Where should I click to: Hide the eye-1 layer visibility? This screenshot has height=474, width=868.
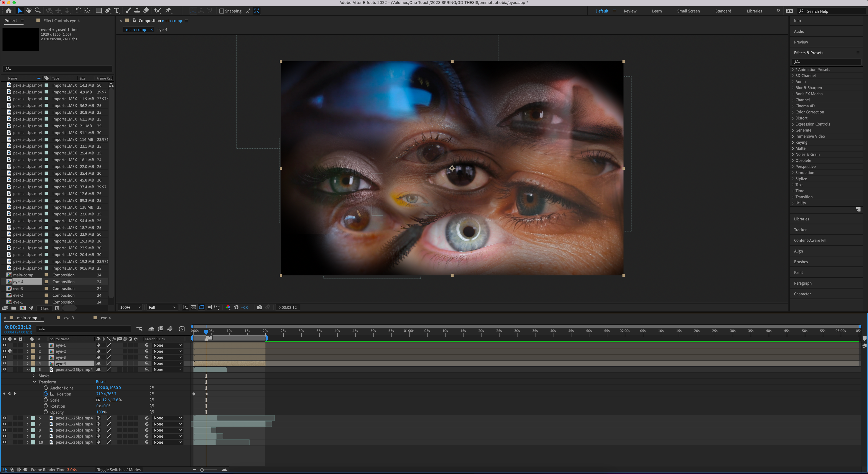coord(4,345)
